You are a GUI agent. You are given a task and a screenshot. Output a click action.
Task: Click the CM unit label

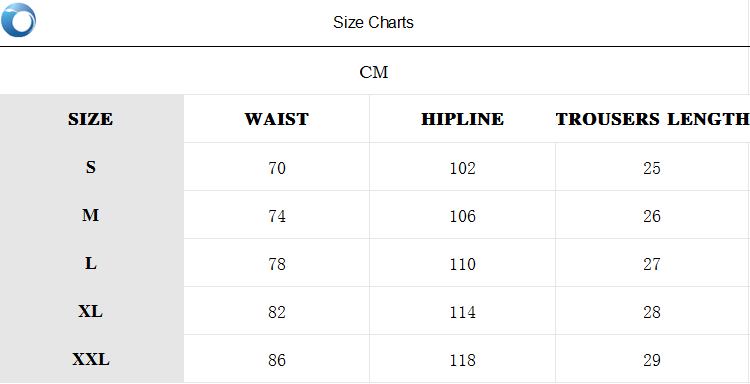[374, 73]
